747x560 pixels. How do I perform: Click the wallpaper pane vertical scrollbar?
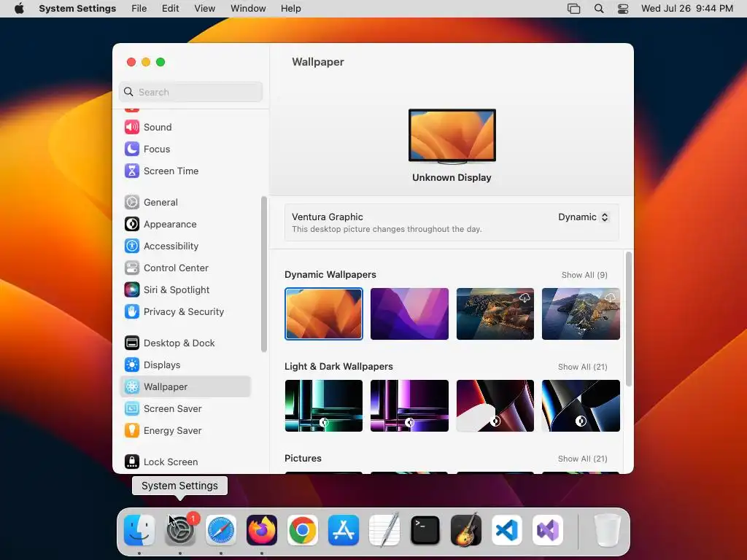click(x=629, y=319)
